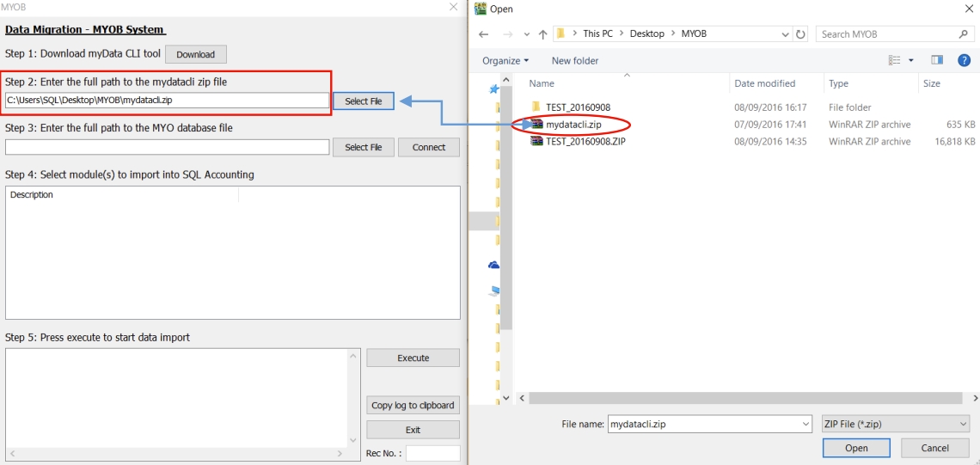Click the change view icon
The width and height of the screenshot is (980, 465).
pyautogui.click(x=895, y=60)
